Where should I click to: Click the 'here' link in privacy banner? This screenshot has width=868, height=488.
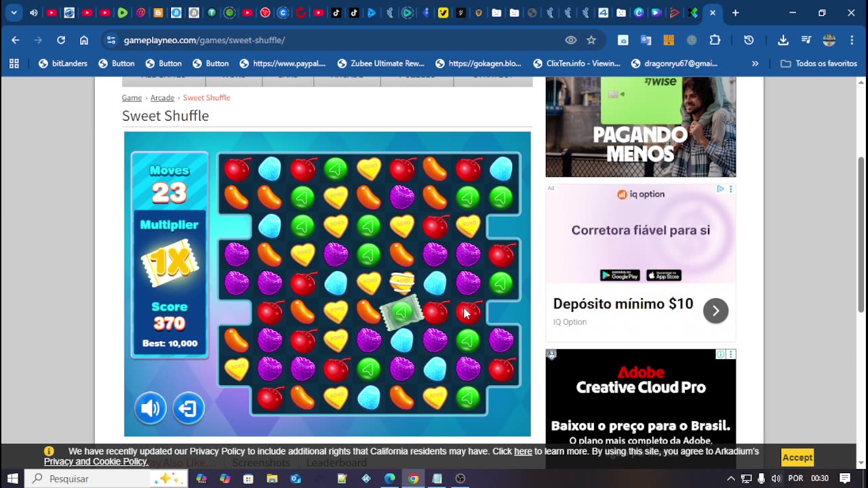pos(523,451)
